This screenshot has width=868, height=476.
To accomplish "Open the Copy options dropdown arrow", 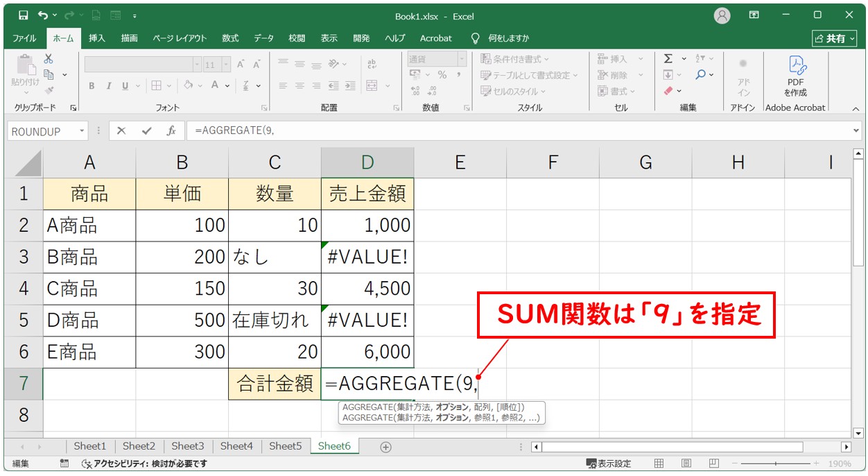I will click(65, 75).
